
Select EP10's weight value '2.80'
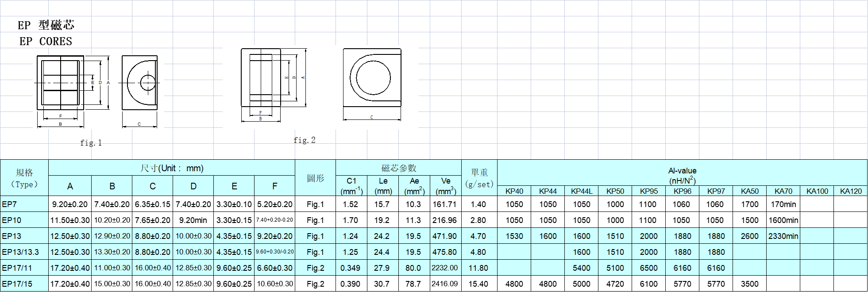point(479,220)
